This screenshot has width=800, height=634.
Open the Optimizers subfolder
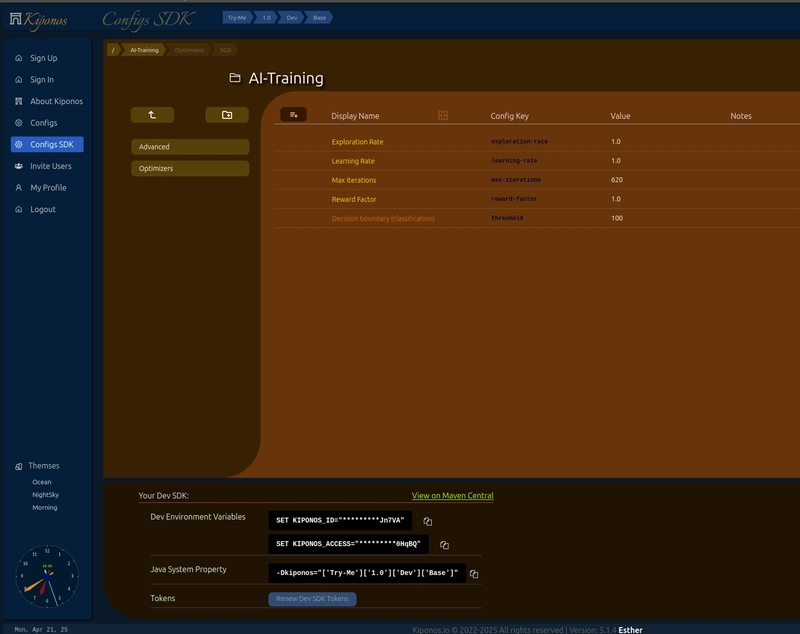pos(190,168)
